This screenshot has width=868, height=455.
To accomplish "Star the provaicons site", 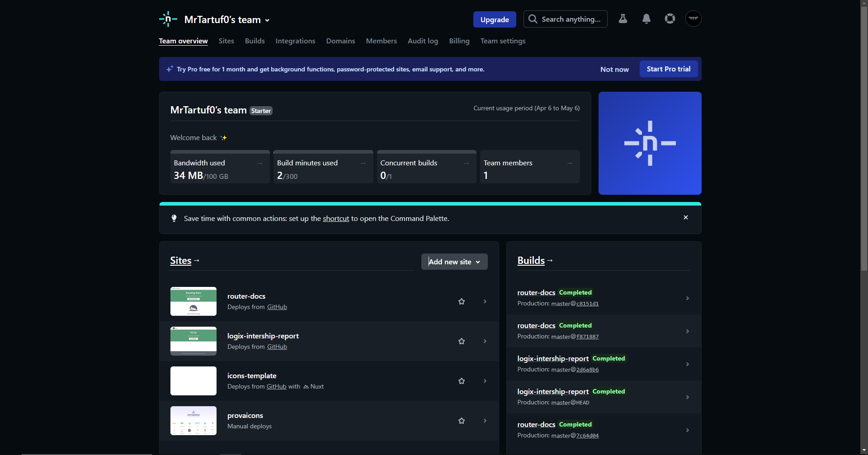I will tap(462, 421).
